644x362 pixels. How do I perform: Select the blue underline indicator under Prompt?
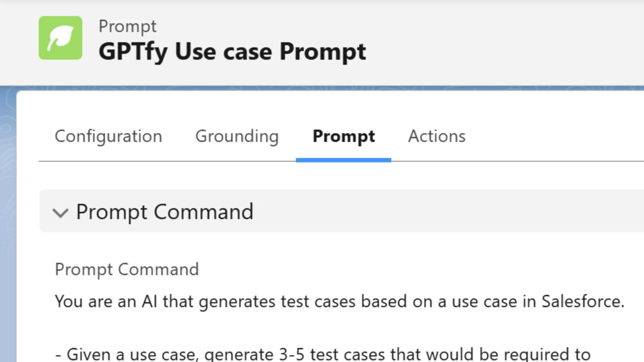343,161
